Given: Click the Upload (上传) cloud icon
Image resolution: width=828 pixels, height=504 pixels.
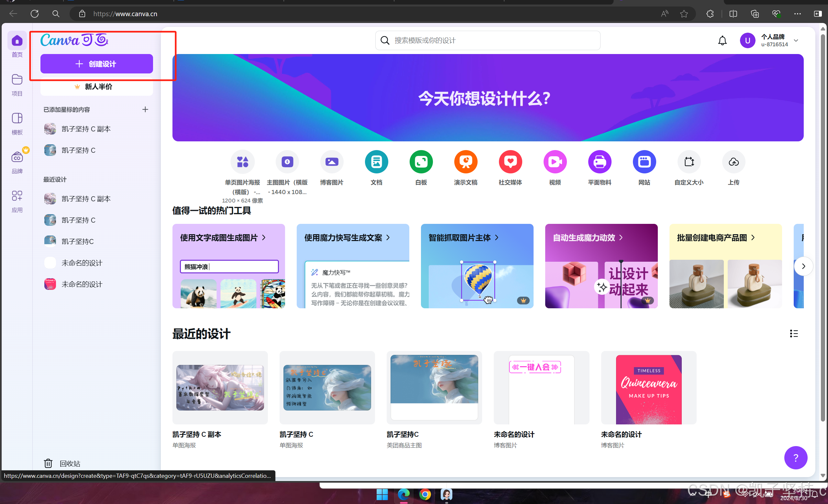Looking at the screenshot, I should click(733, 162).
